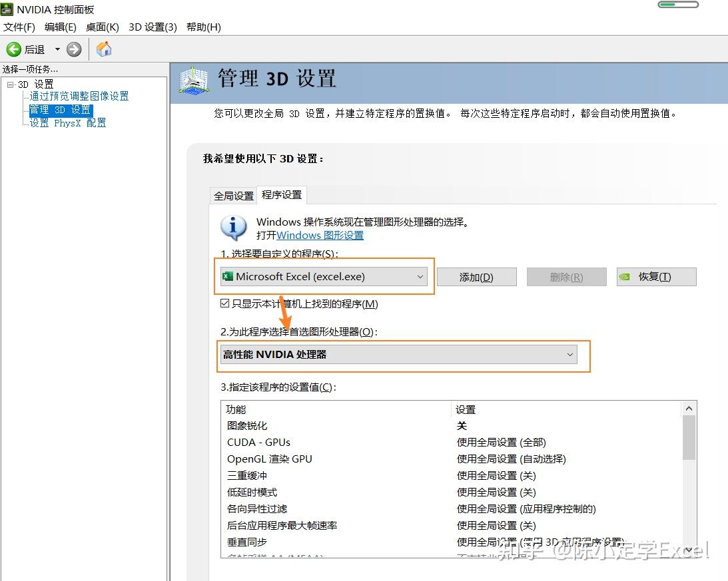Open the 3D 设置 menu
728x581 pixels.
click(153, 27)
